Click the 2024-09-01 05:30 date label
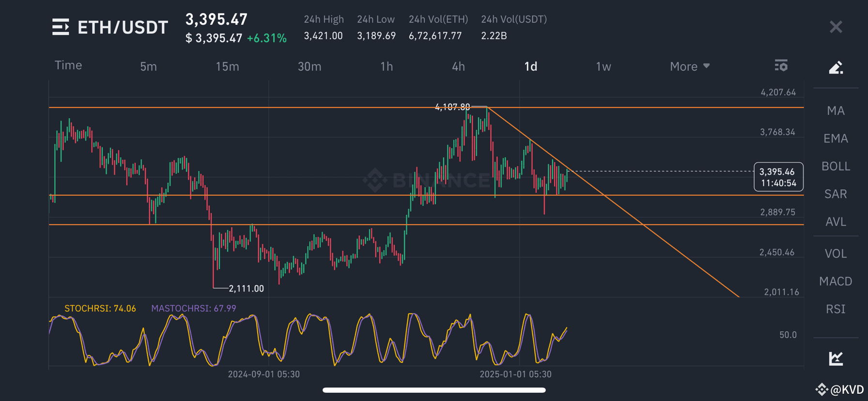The height and width of the screenshot is (401, 868). click(264, 374)
